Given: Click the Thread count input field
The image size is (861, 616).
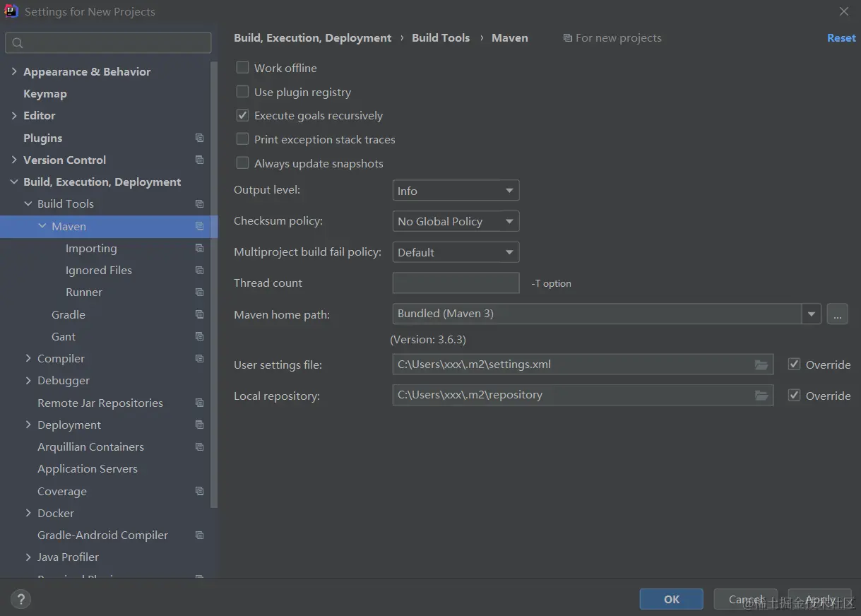Looking at the screenshot, I should point(456,283).
